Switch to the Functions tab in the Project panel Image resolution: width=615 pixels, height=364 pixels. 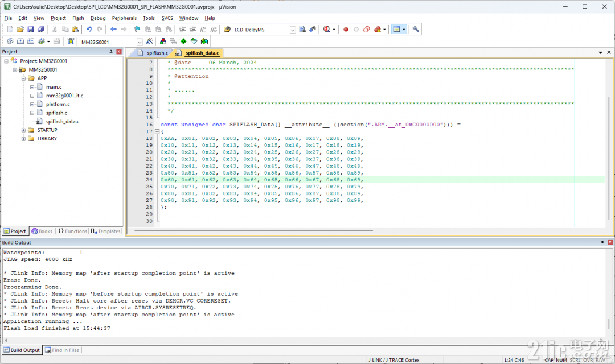point(72,231)
